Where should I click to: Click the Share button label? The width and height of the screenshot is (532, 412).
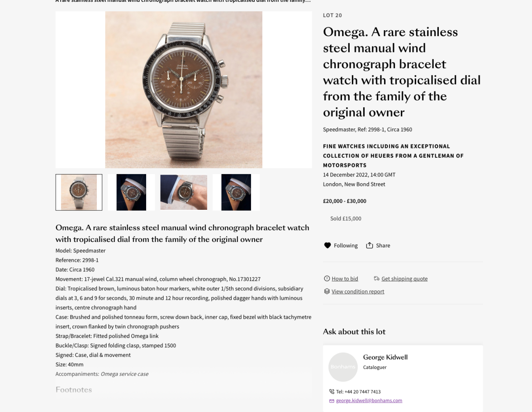[x=383, y=246]
